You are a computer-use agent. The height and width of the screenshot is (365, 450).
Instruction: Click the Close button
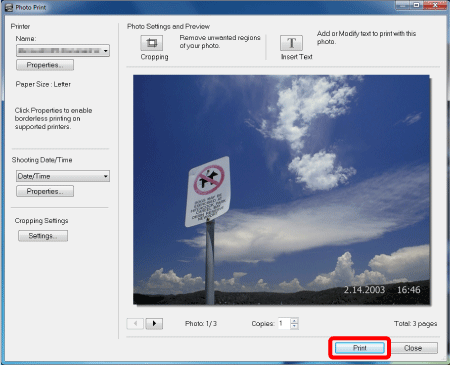click(x=413, y=348)
